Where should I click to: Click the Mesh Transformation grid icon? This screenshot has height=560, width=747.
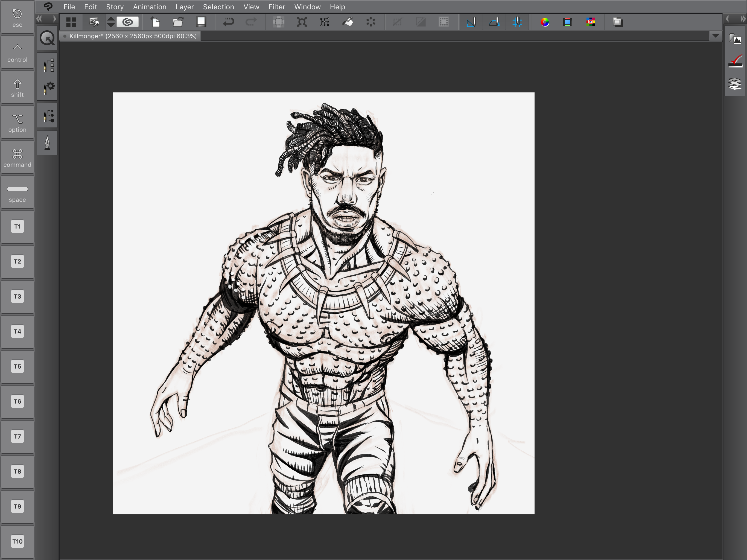point(325,22)
